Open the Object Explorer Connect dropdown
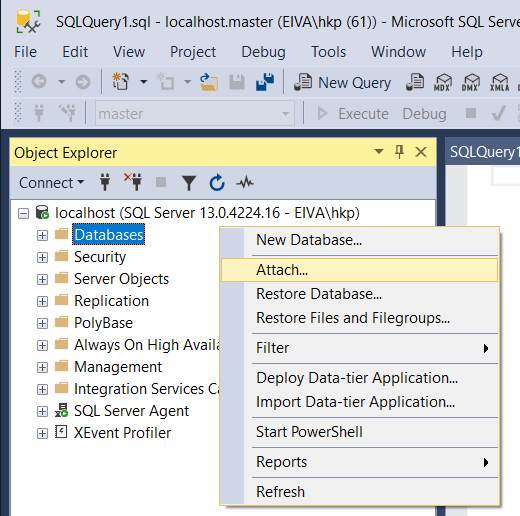Viewport: 520px width, 516px height. (x=51, y=183)
